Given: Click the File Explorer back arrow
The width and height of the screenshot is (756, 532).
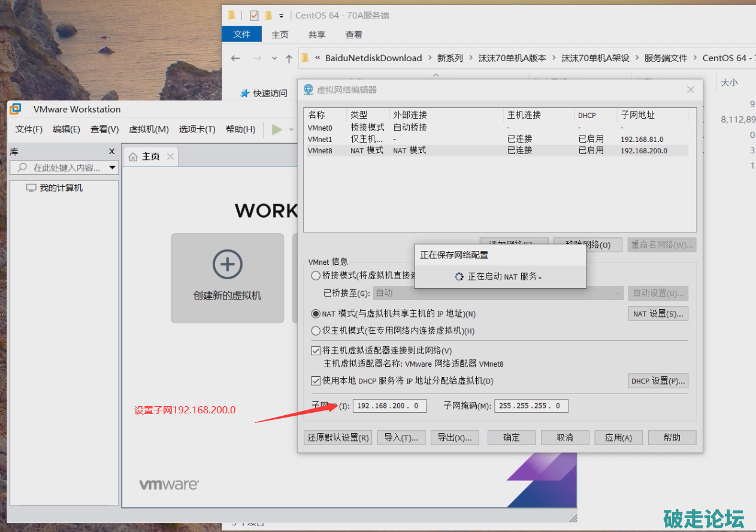Looking at the screenshot, I should point(235,58).
